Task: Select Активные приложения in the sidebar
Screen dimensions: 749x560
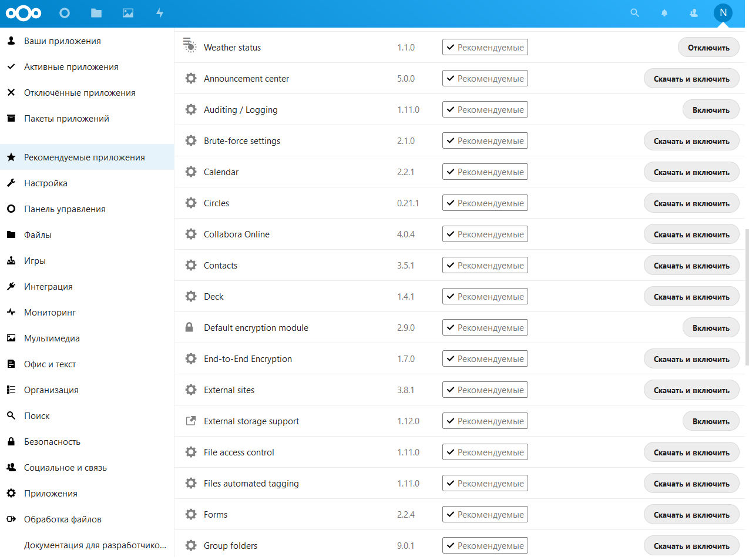Action: pos(87,67)
